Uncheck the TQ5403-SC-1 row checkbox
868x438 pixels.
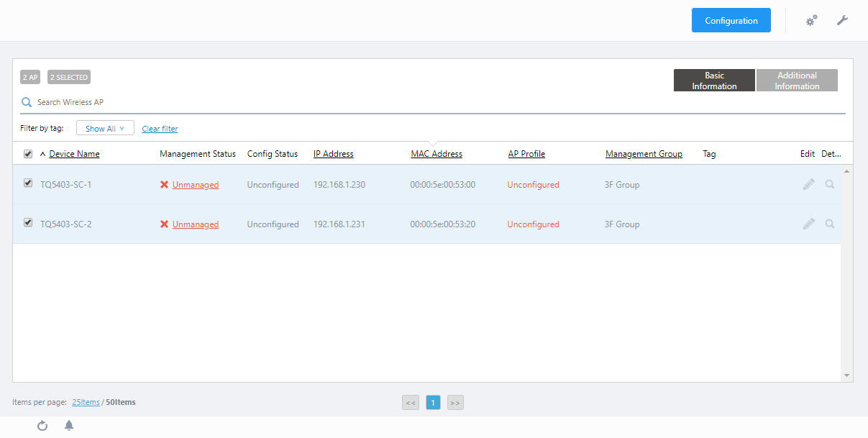pos(28,183)
